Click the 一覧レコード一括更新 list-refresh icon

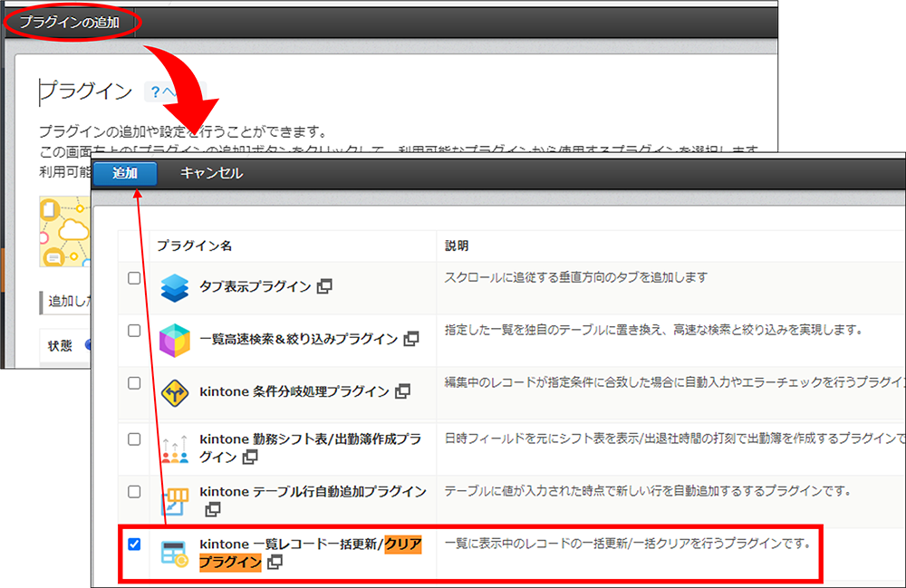[175, 554]
